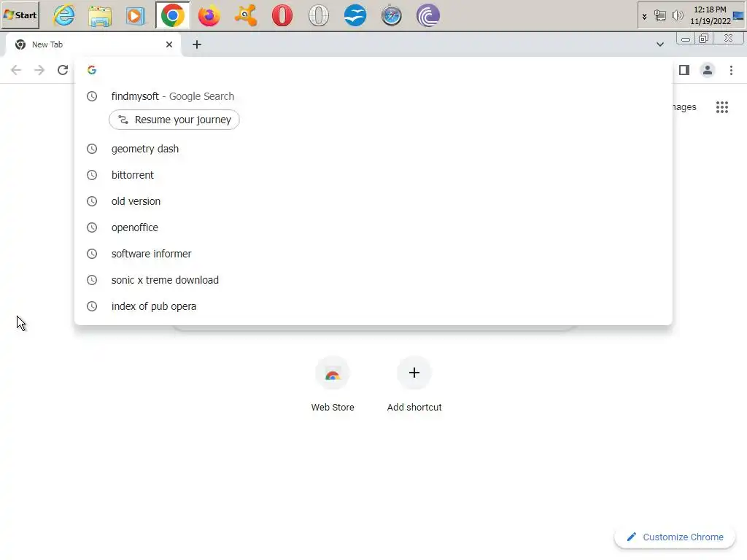This screenshot has width=747, height=560.
Task: Open the Chrome side panel
Action: pyautogui.click(x=684, y=70)
